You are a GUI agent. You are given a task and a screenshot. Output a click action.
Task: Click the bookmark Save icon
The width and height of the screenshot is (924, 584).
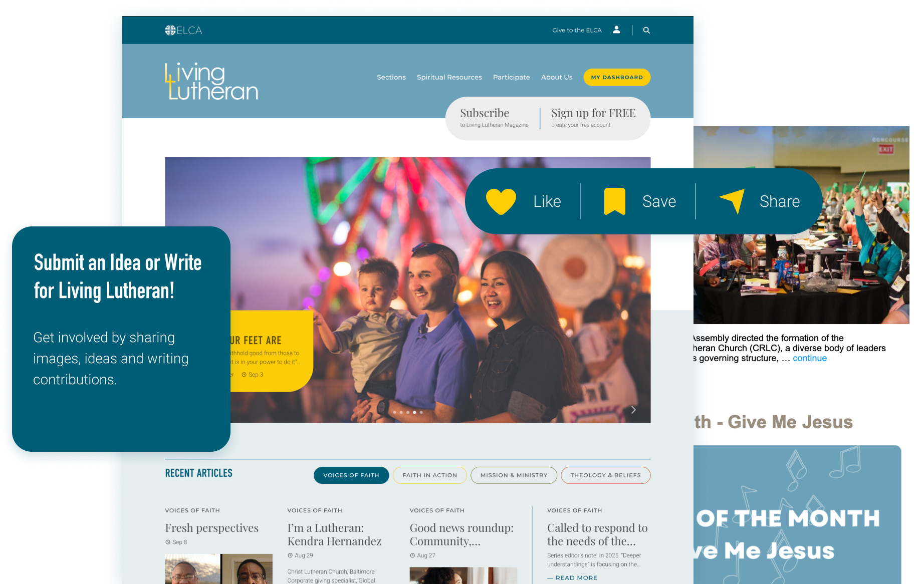[x=615, y=201]
